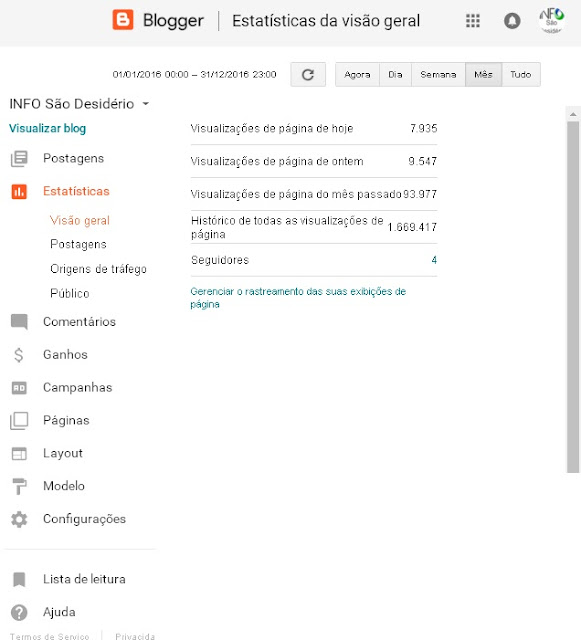
Task: Click the 'Seguidores' label
Action: pos(220,260)
